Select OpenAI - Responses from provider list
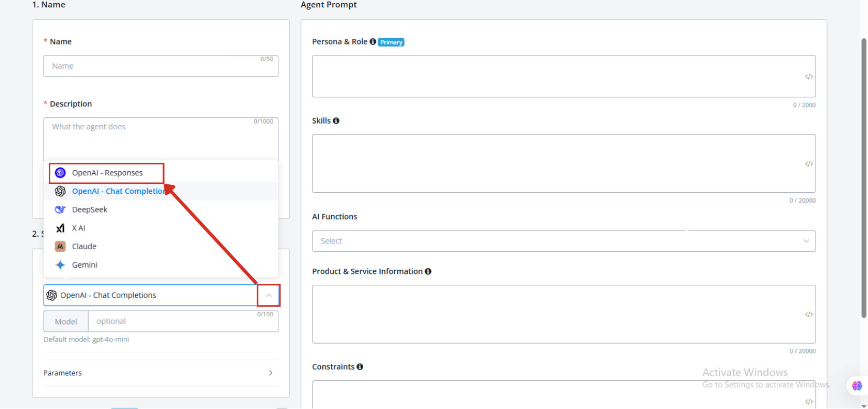The height and width of the screenshot is (409, 868). [x=107, y=173]
